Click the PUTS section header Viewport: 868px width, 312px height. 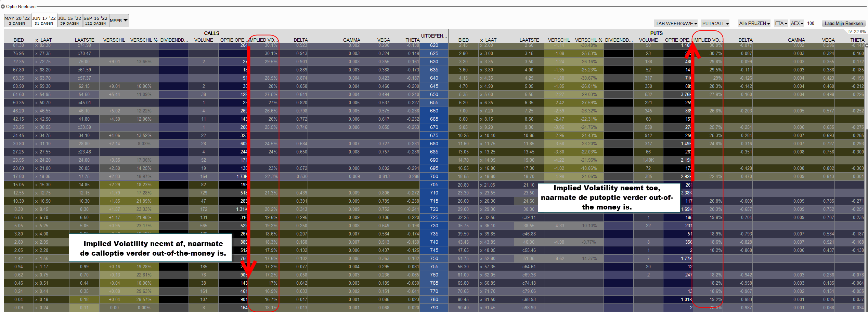click(656, 33)
